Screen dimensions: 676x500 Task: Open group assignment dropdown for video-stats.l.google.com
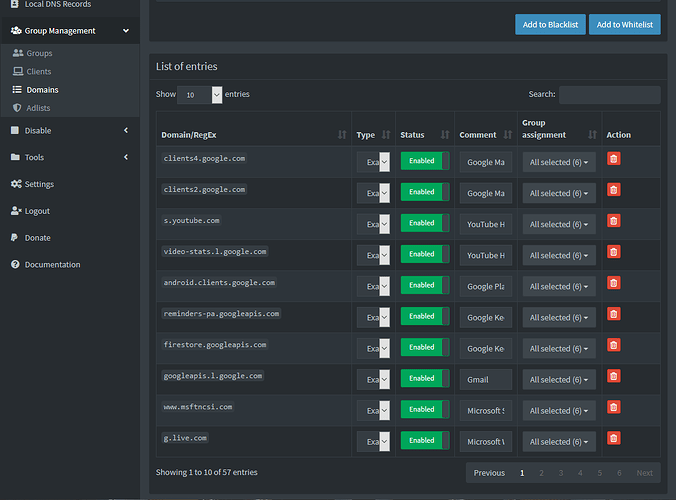coord(558,255)
